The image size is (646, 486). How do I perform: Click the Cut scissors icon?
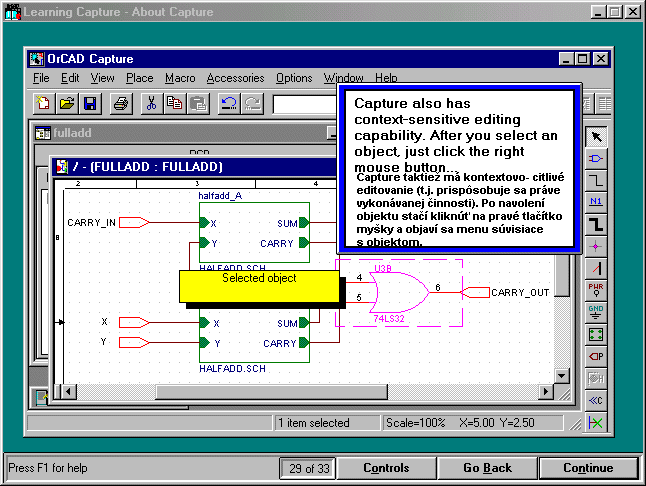click(x=151, y=102)
